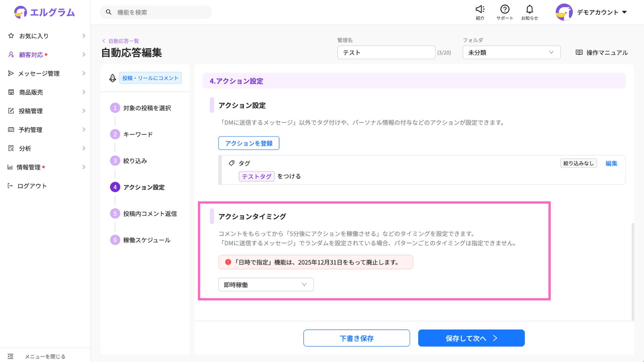Go to step 2 キーワード
Image resolution: width=644 pixels, height=362 pixels.
pyautogui.click(x=138, y=134)
